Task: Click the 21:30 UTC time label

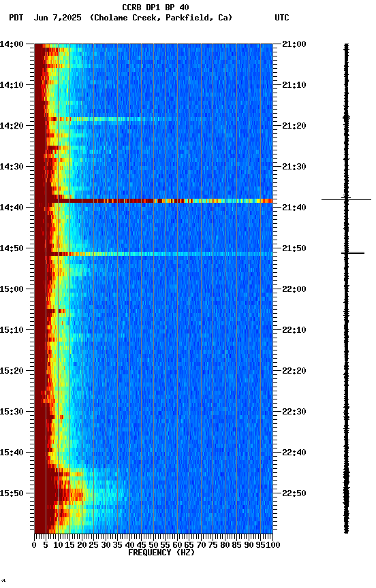Action: pos(294,167)
